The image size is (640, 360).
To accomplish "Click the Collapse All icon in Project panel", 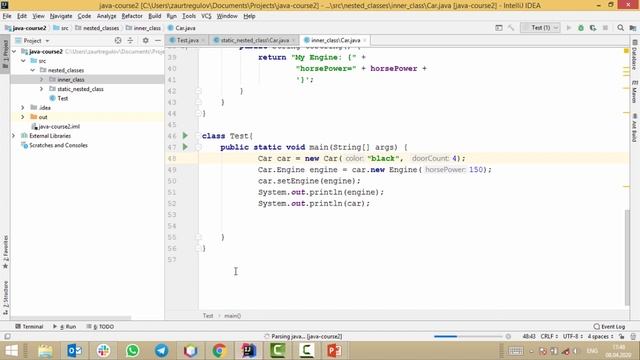I will click(130, 40).
